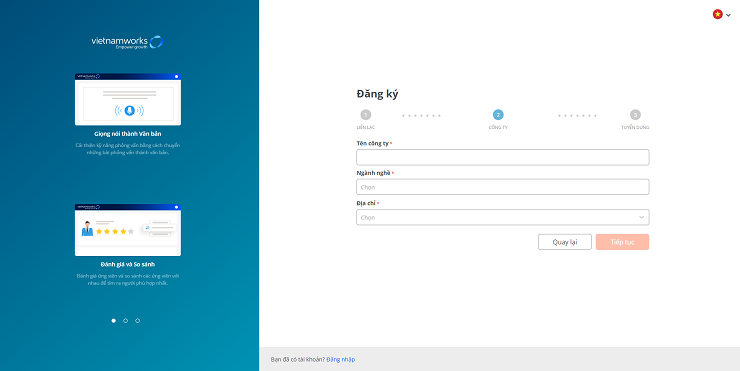
Task: Click the Quay lại button
Action: (564, 242)
